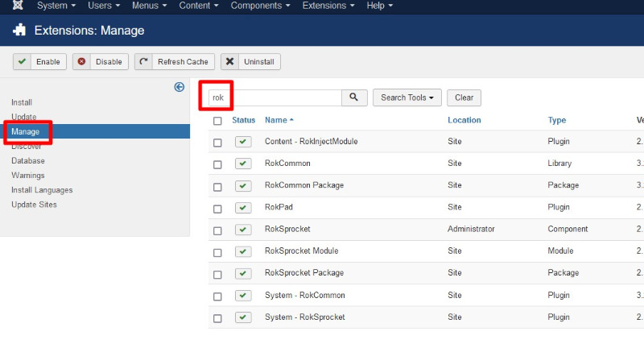
Task: Select checkbox for RokSprocket component row
Action: (217, 231)
